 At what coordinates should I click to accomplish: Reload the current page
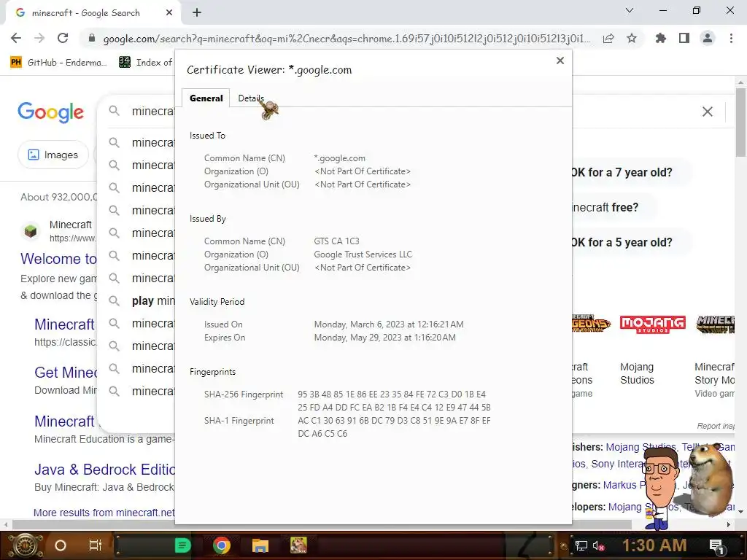point(63,38)
